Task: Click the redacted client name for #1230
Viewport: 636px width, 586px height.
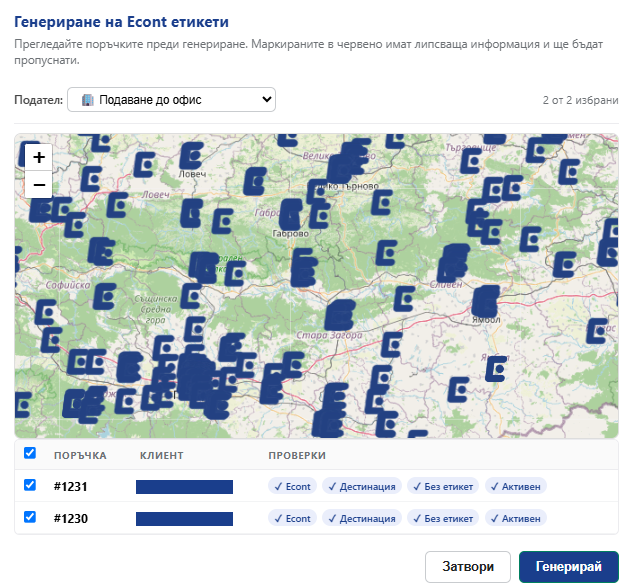Action: coord(185,519)
